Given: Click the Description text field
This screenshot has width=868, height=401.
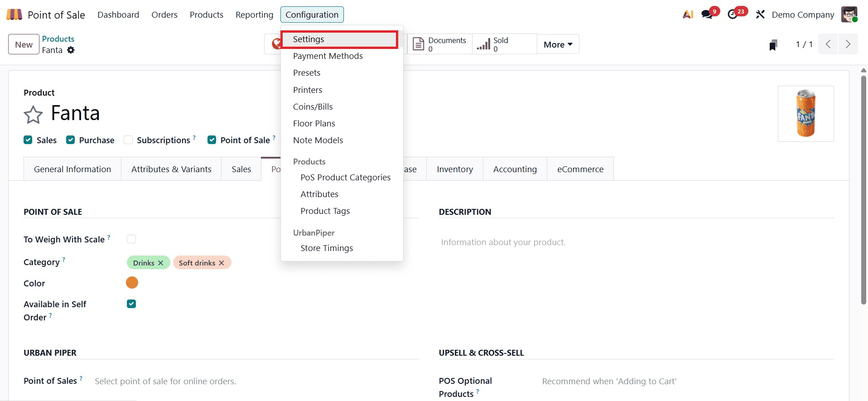Looking at the screenshot, I should click(x=636, y=242).
